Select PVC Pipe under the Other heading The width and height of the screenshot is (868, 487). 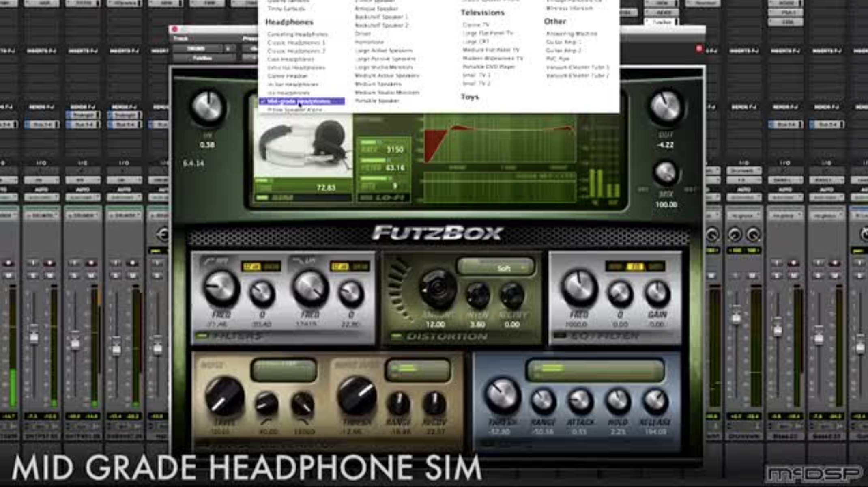click(x=558, y=59)
